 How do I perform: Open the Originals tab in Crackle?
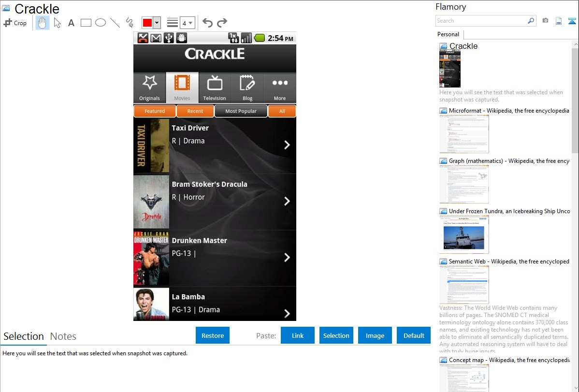[149, 87]
